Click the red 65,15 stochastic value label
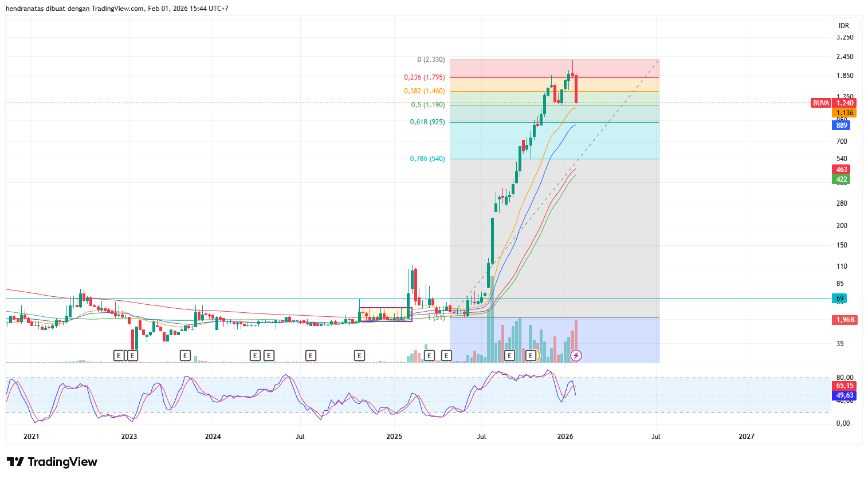The width and height of the screenshot is (868, 479). coord(845,386)
